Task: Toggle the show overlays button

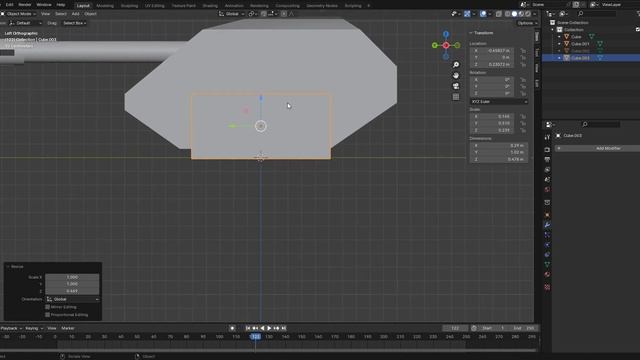Action: (483, 14)
